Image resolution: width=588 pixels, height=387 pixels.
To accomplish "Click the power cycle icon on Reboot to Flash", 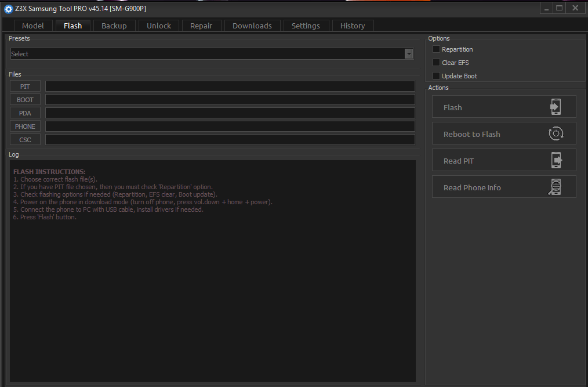I will (556, 134).
